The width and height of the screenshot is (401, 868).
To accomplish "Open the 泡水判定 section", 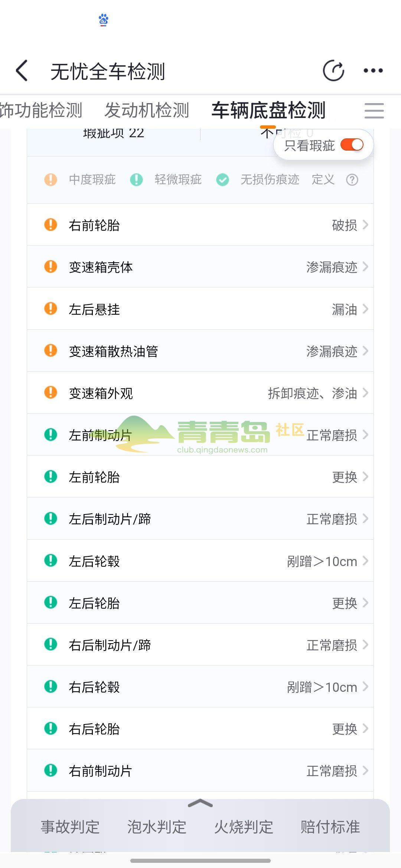I will (x=157, y=827).
